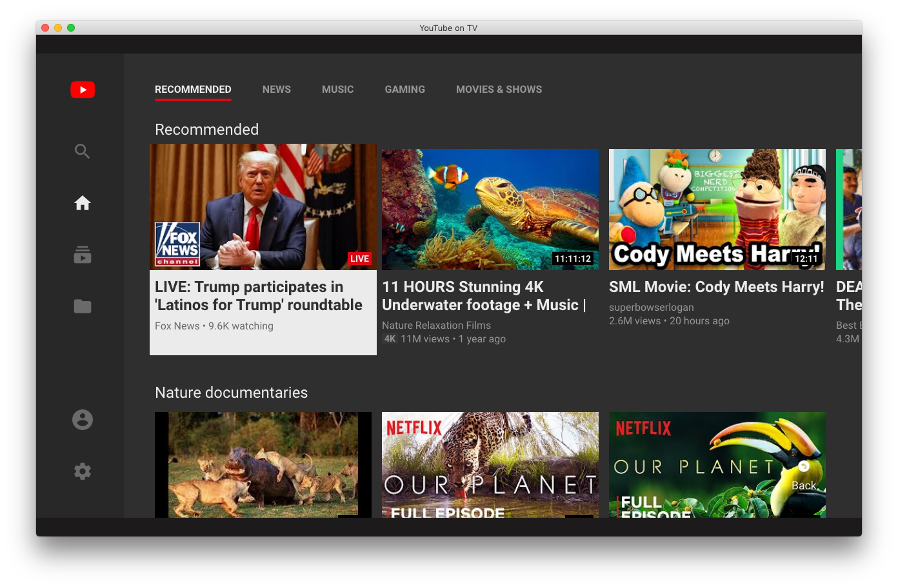This screenshot has height=588, width=898.
Task: Open the account profile icon
Action: [83, 420]
